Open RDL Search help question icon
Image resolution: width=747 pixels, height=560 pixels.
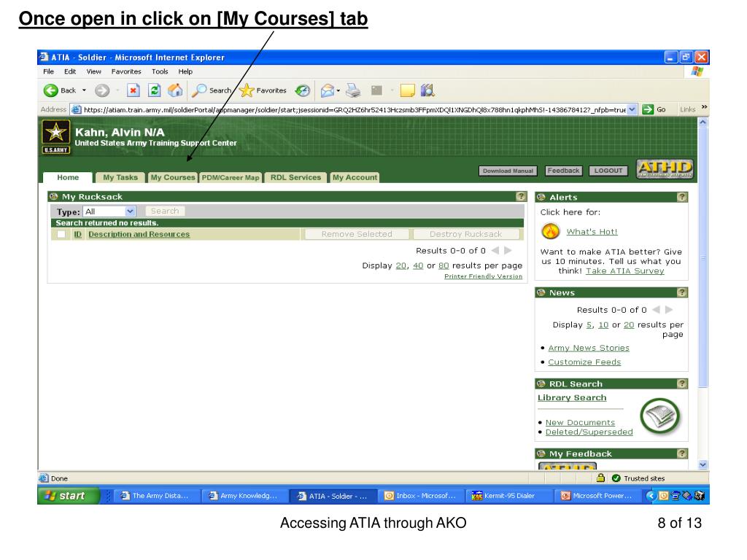682,384
